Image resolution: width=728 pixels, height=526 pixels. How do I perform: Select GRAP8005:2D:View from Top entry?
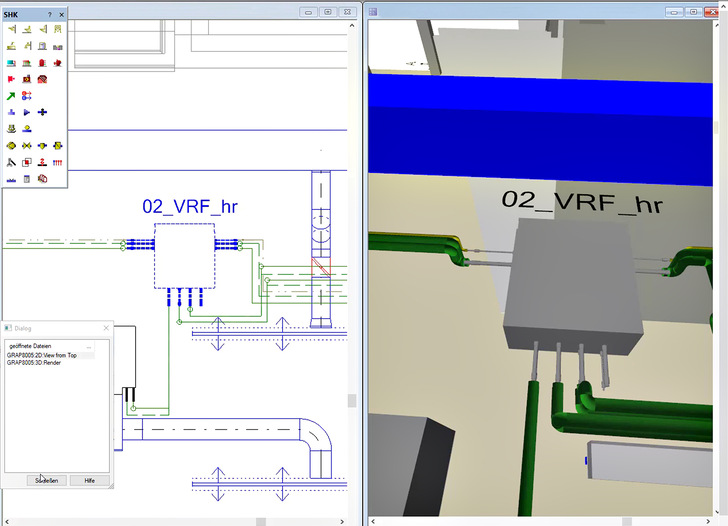(42, 355)
